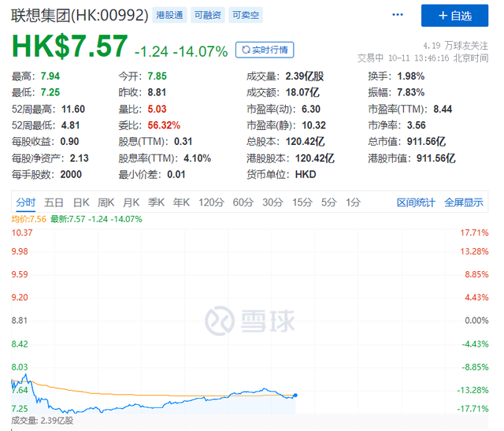504x431 pixels.
Task: Click the 总市值 value 911.56亿
Action: point(426,142)
